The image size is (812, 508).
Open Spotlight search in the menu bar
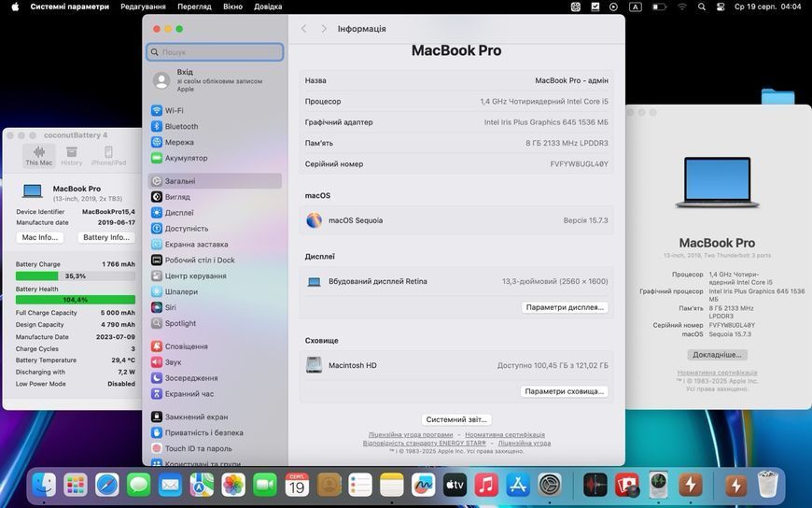click(702, 7)
